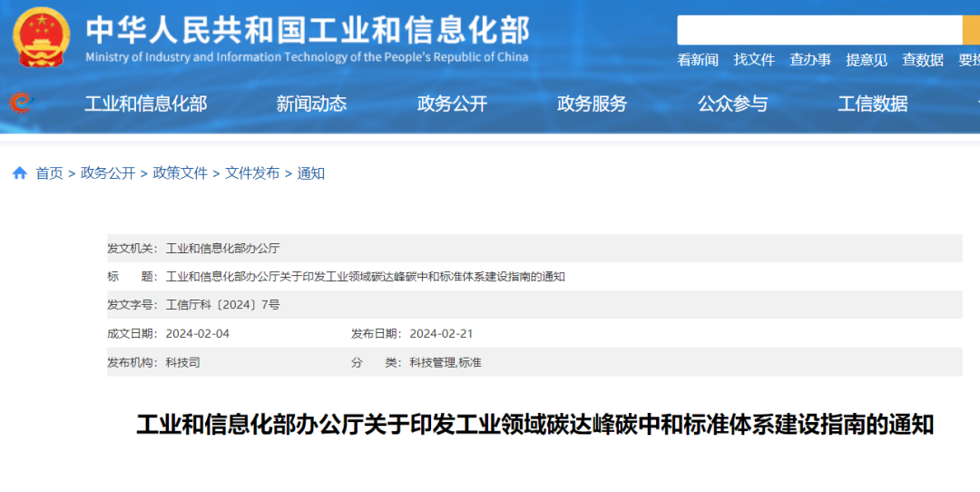Click the ministry Chinese title banner text

pyautogui.click(x=308, y=29)
